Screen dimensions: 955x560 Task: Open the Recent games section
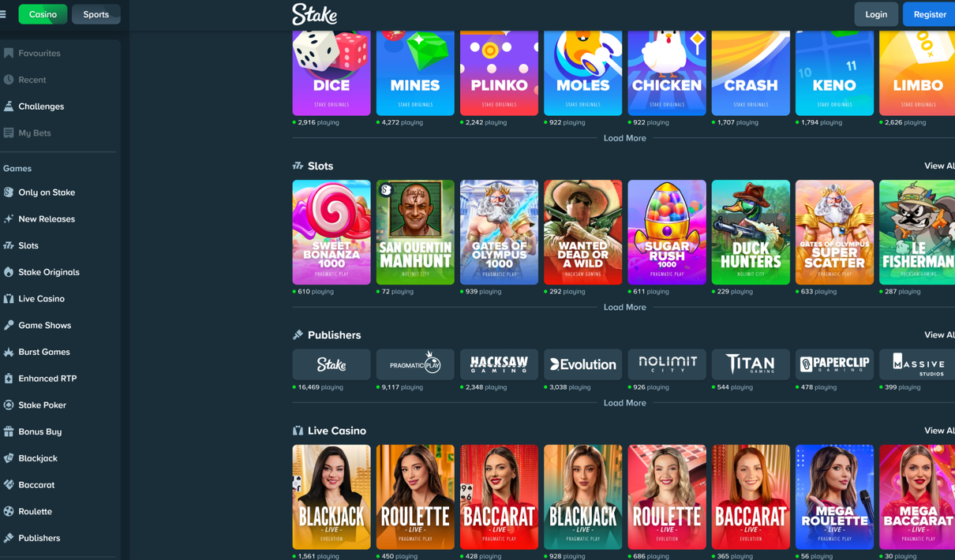[x=33, y=80]
